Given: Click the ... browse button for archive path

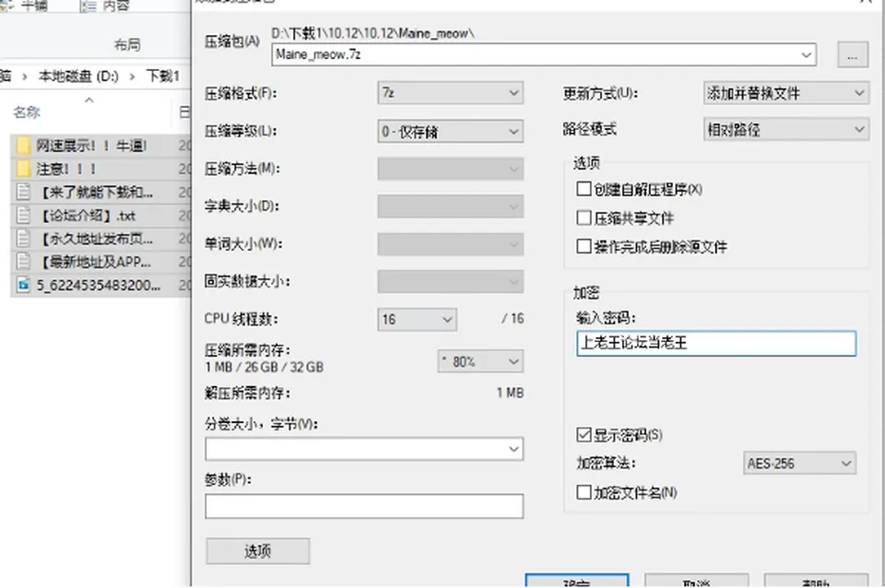Looking at the screenshot, I should point(852,55).
